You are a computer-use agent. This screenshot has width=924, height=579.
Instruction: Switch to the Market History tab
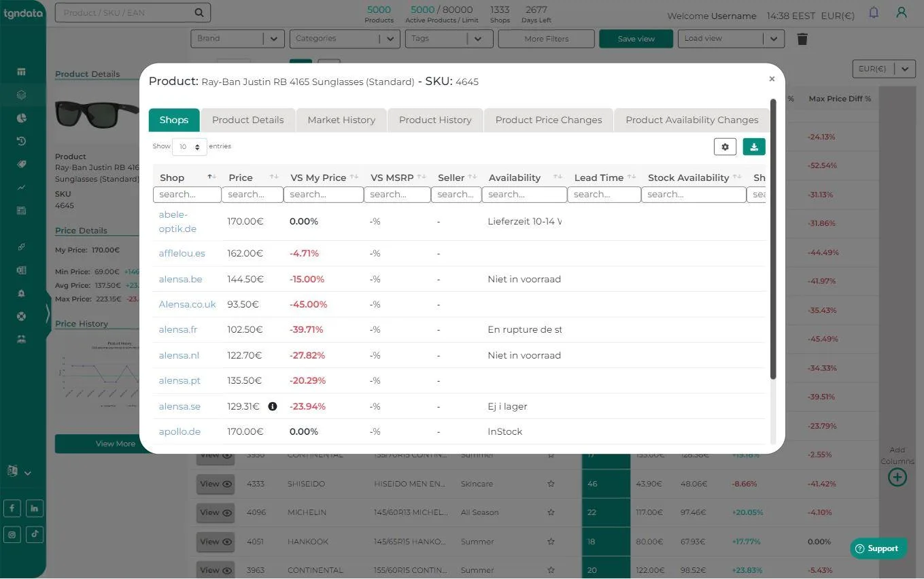[x=341, y=120]
